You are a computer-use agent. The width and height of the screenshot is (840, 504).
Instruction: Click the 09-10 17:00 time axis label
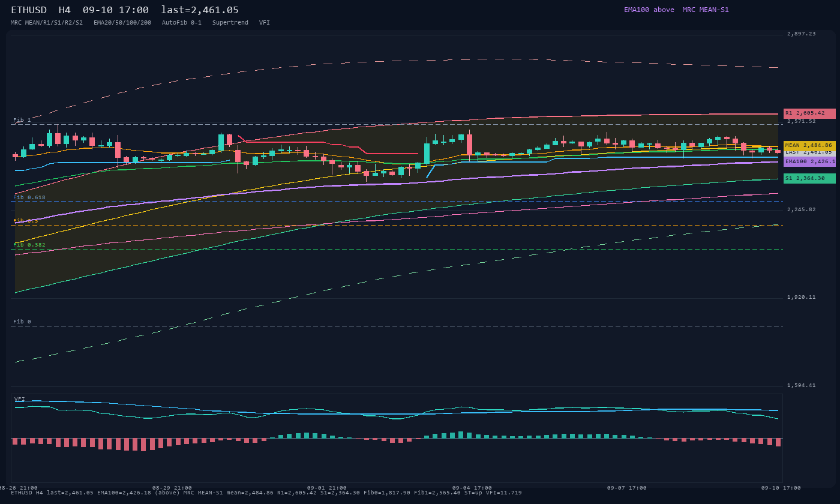pos(781,488)
